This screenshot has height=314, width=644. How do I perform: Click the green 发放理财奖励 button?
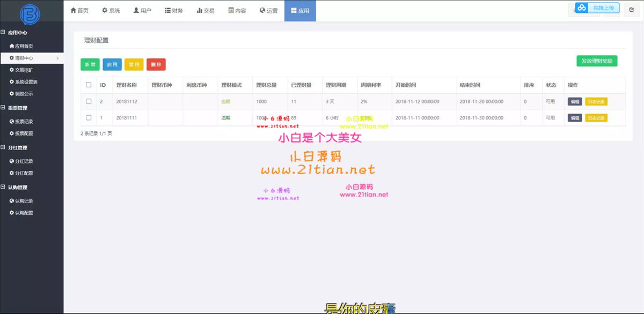coord(597,61)
